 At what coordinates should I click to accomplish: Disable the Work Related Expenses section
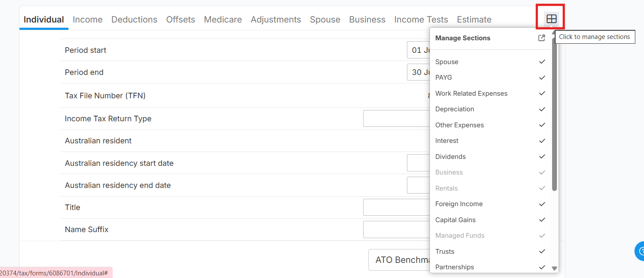[x=542, y=94]
